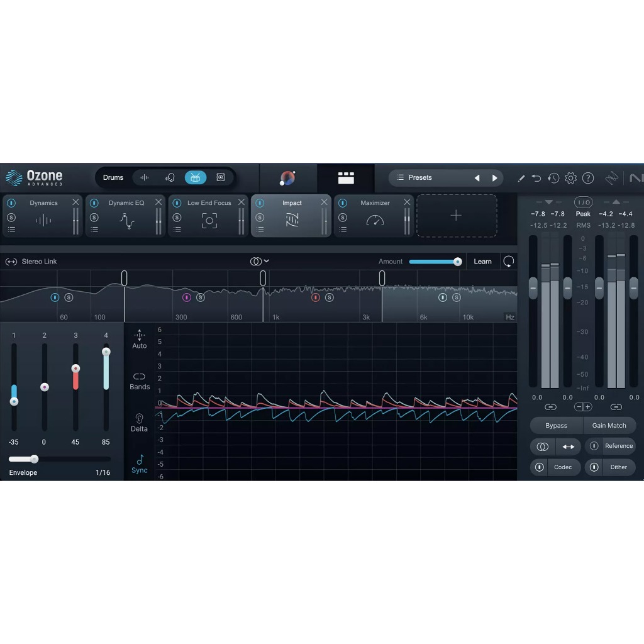Click the input gain link icon
The height and width of the screenshot is (644, 644).
pyautogui.click(x=550, y=407)
